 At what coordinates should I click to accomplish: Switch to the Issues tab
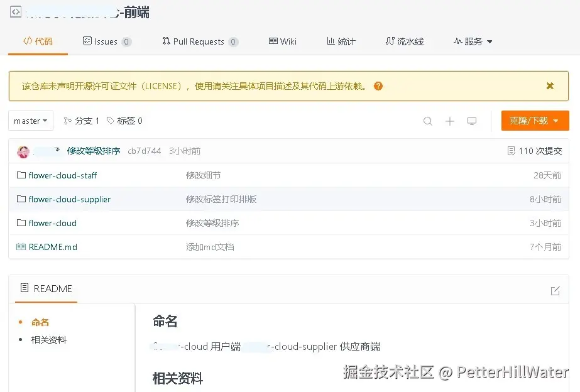click(107, 41)
